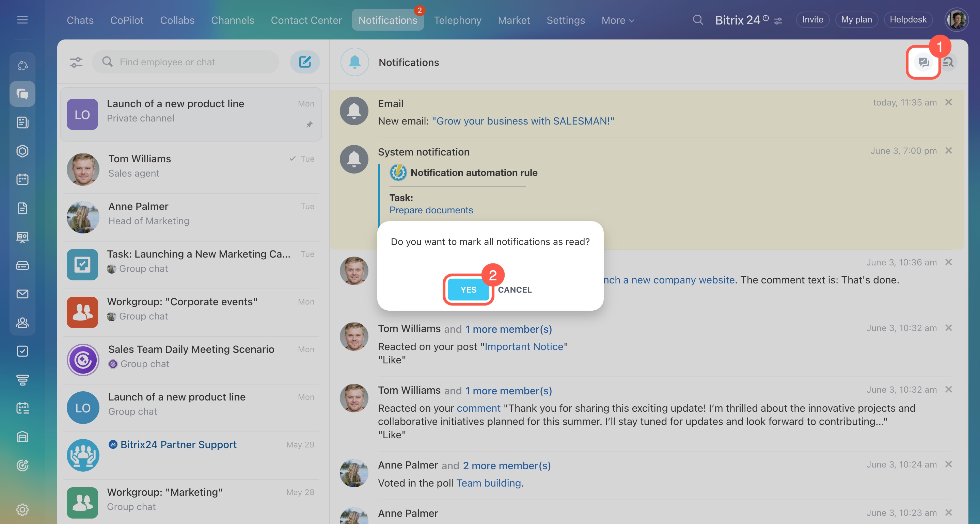Switch to the Chats tab
This screenshot has height=524, width=980.
[80, 20]
